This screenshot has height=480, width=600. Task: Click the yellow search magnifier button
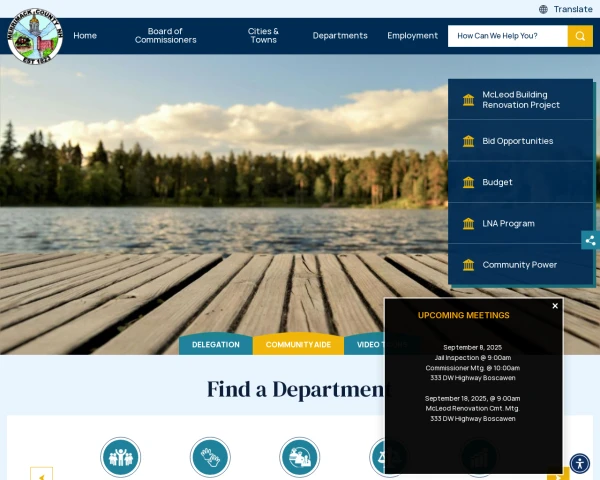[580, 36]
